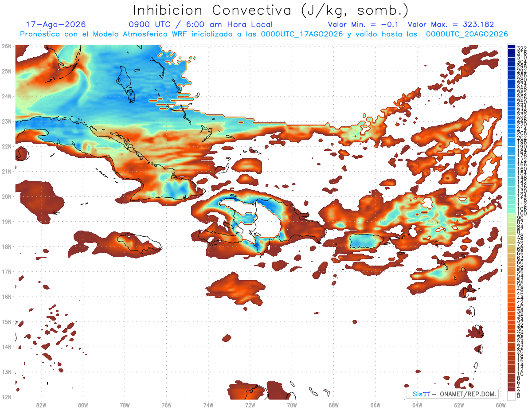Image resolution: width=532 pixels, height=411 pixels.
Task: Click the 64W longitude label
Action: click(417, 405)
